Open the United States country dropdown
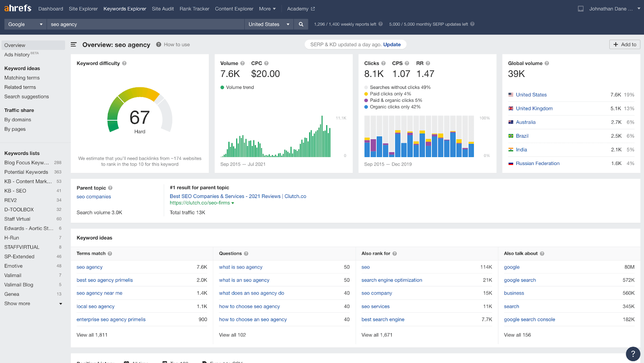This screenshot has height=363, width=644. tap(269, 24)
